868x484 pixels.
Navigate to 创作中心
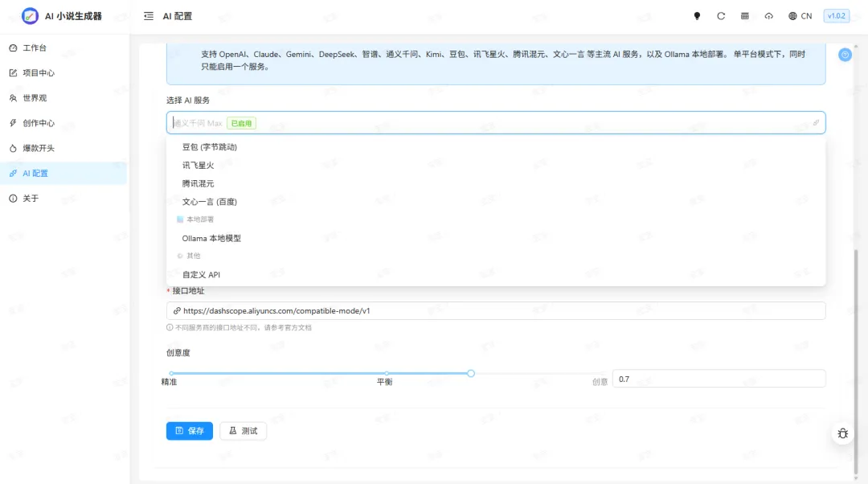click(63, 123)
